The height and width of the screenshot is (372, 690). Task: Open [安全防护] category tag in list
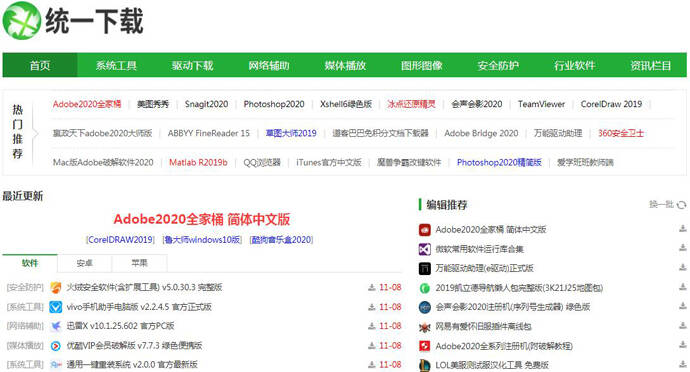25,287
